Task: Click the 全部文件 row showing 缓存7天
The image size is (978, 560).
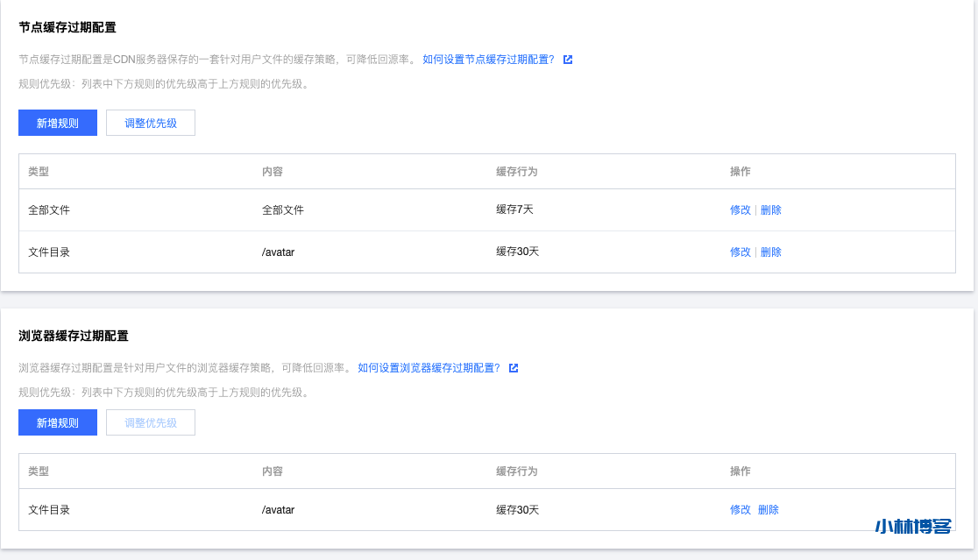Action: click(351, 209)
